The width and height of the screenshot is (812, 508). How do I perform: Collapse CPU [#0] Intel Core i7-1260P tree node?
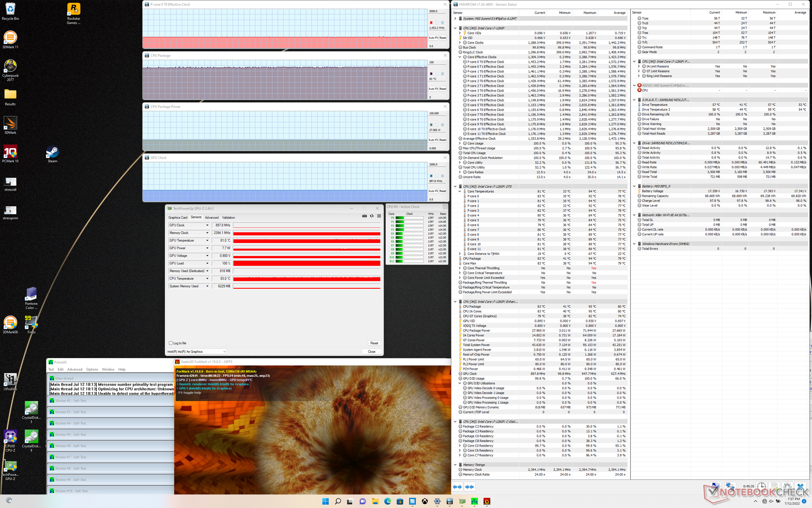point(455,28)
